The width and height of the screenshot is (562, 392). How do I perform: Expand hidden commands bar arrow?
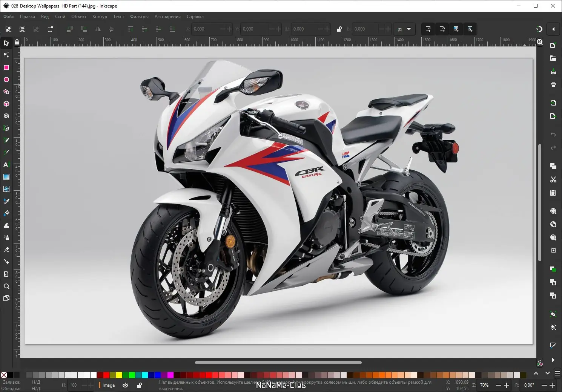tap(553, 360)
